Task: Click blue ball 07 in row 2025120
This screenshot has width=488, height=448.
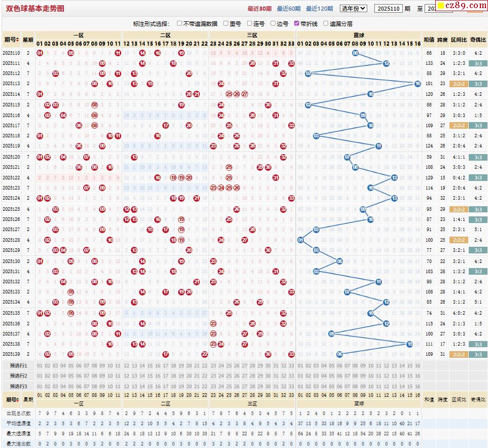Action: 347,157
